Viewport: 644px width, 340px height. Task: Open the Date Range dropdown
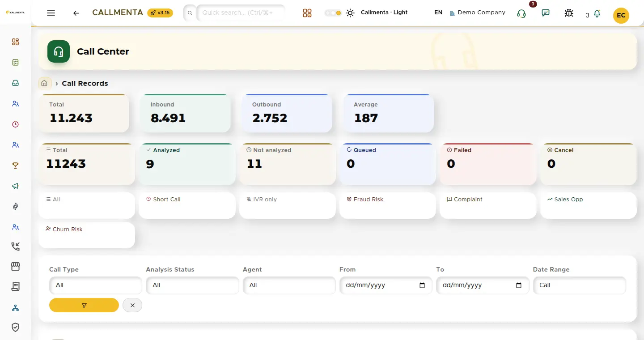[580, 285]
